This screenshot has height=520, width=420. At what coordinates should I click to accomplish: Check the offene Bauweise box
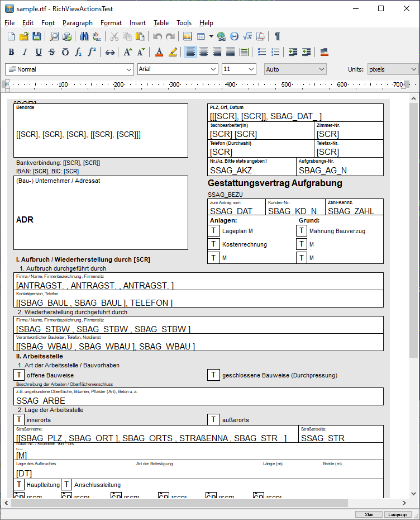click(x=19, y=375)
